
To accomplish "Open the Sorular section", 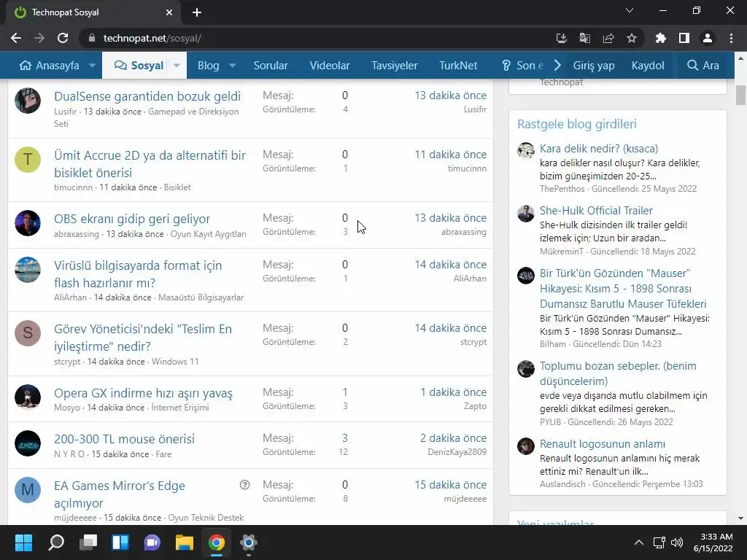I will click(271, 65).
